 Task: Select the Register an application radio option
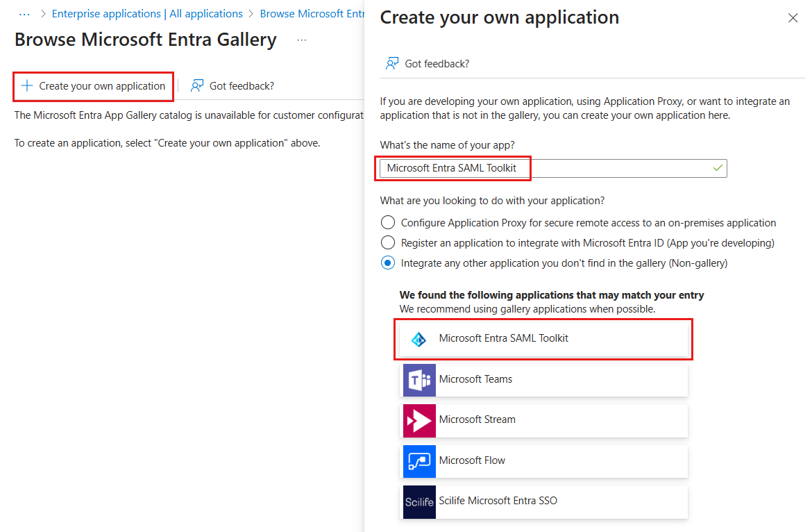tap(387, 243)
